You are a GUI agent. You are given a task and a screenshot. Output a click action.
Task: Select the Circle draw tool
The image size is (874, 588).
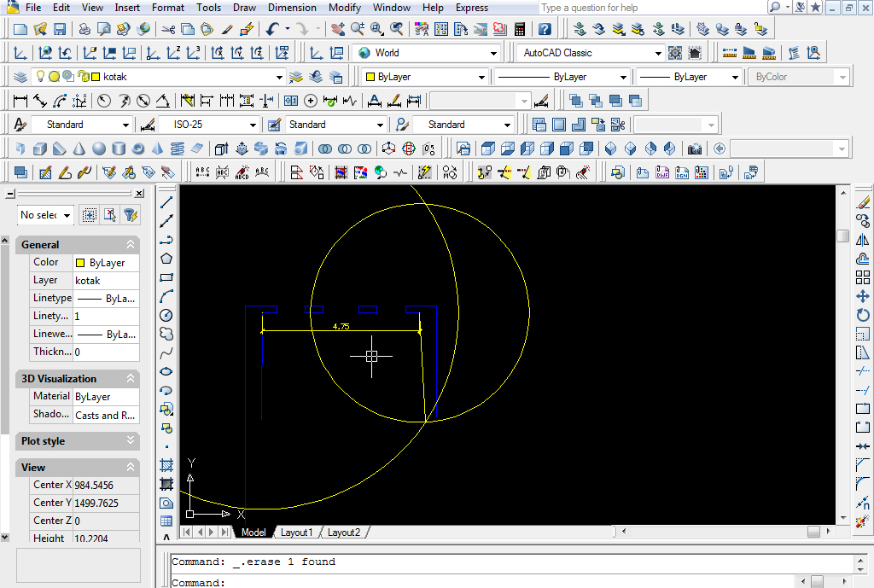pyautogui.click(x=166, y=316)
